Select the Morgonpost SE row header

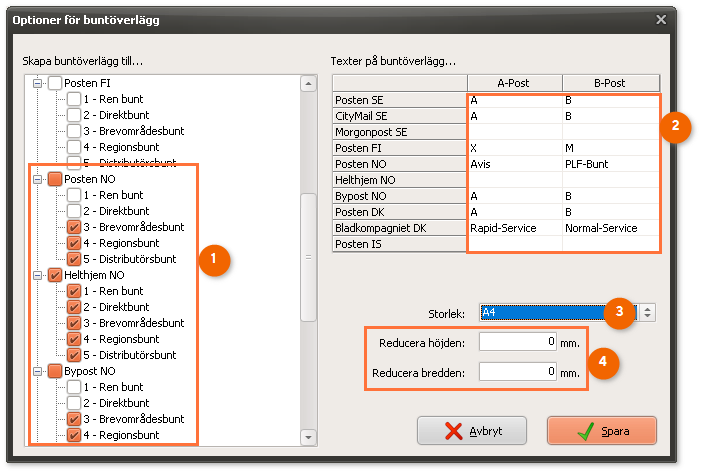click(399, 132)
